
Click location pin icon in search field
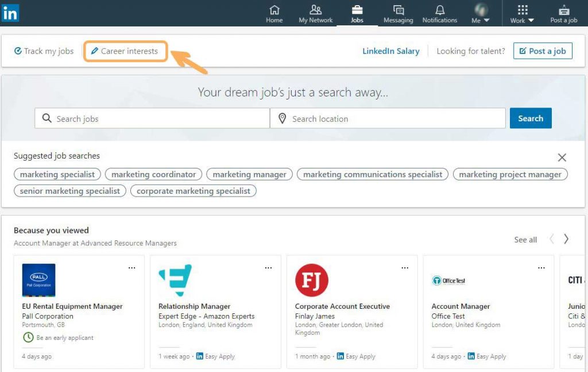[x=283, y=118]
